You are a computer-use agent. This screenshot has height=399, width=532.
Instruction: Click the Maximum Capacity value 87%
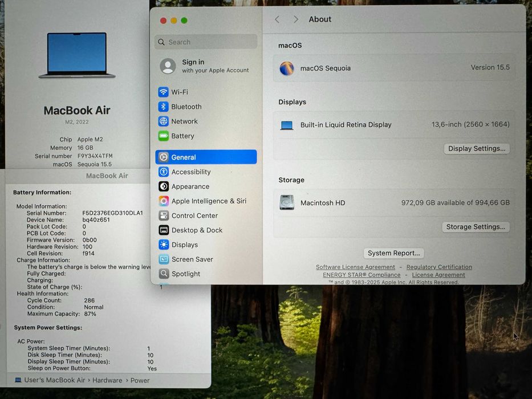click(x=90, y=314)
